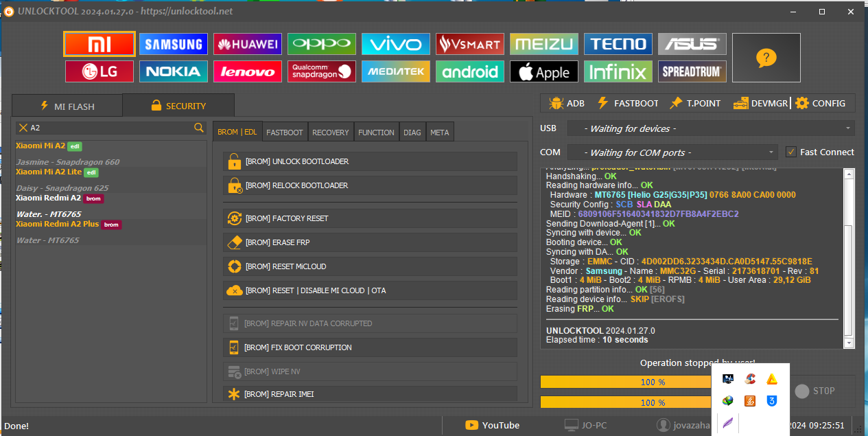Select the MediaTek brand tile
868x436 pixels.
click(396, 71)
